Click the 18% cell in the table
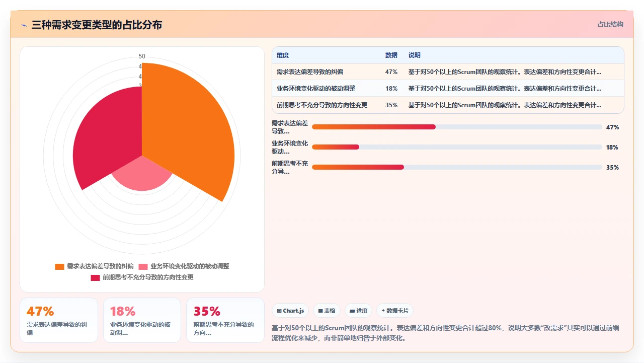The image size is (644, 363). [x=391, y=89]
